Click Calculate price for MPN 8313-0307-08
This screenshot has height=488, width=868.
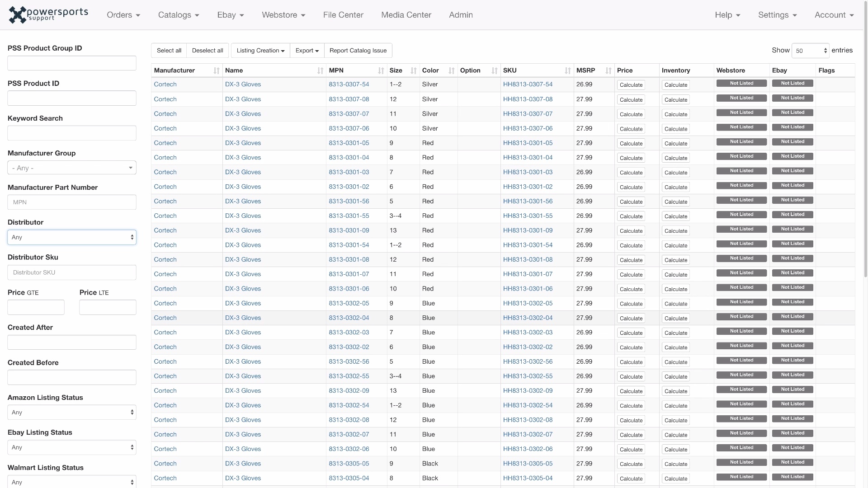pyautogui.click(x=631, y=100)
